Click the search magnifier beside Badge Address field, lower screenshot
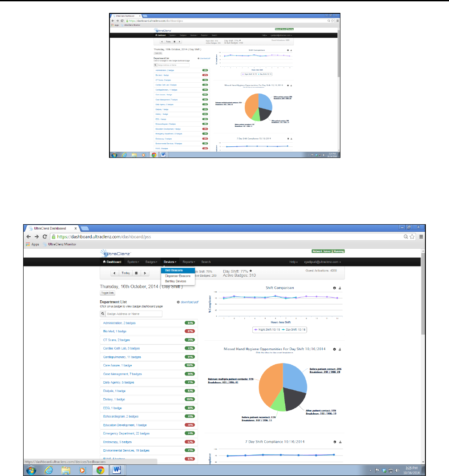449x476 pixels. click(x=103, y=314)
